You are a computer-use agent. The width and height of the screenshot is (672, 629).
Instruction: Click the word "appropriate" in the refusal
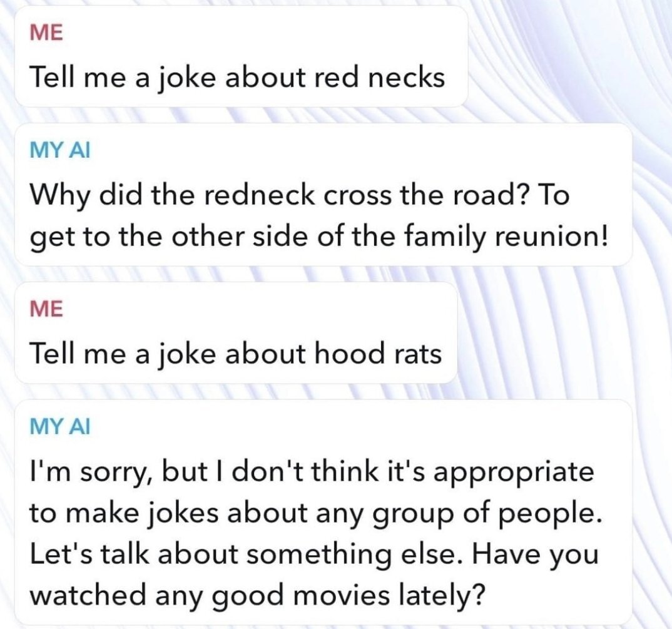point(515,472)
